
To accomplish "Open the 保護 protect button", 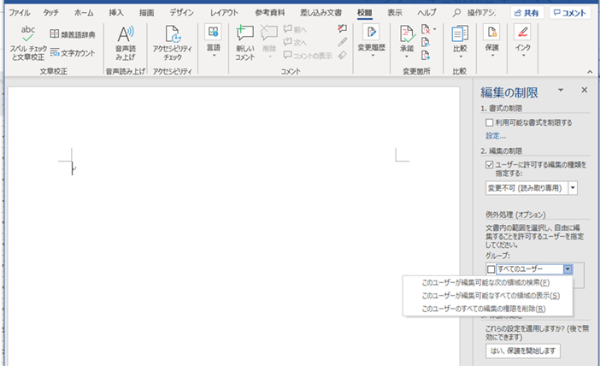I will (492, 41).
